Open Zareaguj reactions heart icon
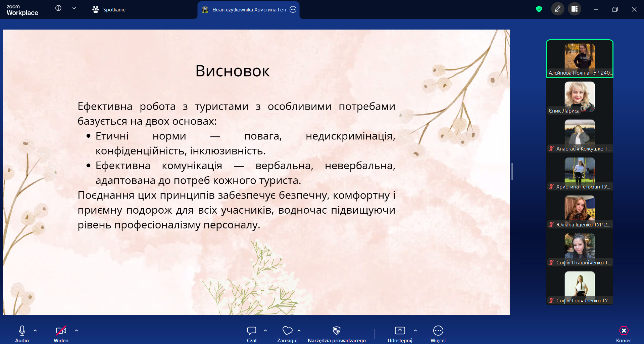The width and height of the screenshot is (644, 344). (287, 334)
